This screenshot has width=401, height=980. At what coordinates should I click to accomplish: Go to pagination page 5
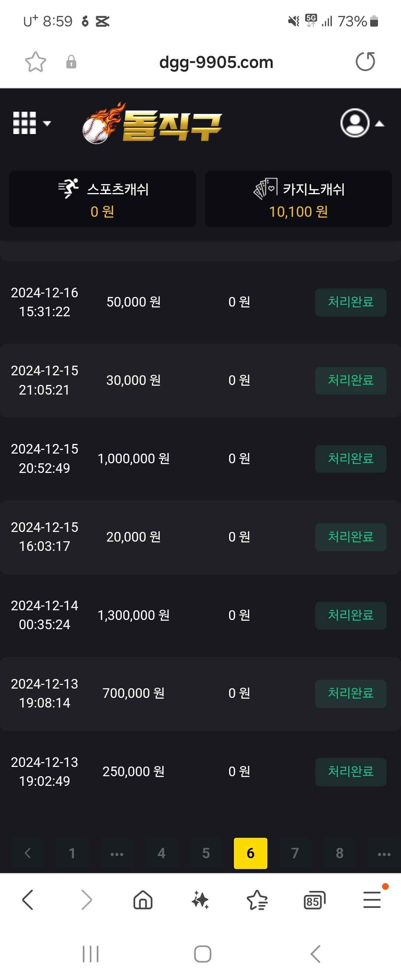pos(206,853)
